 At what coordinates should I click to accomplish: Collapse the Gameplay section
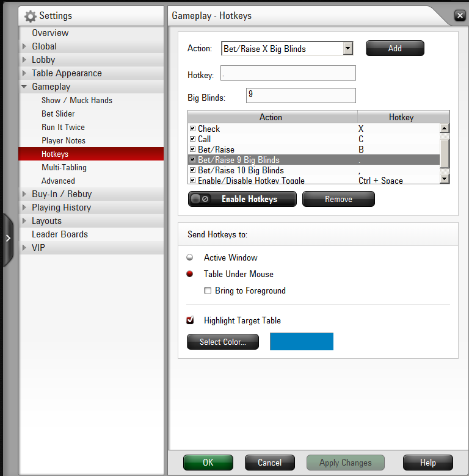24,87
